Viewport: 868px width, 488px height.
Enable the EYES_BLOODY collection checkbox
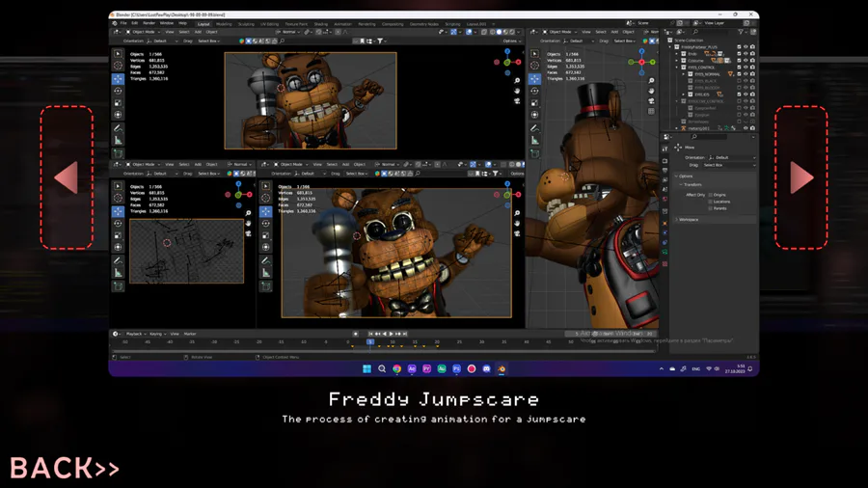tap(739, 88)
